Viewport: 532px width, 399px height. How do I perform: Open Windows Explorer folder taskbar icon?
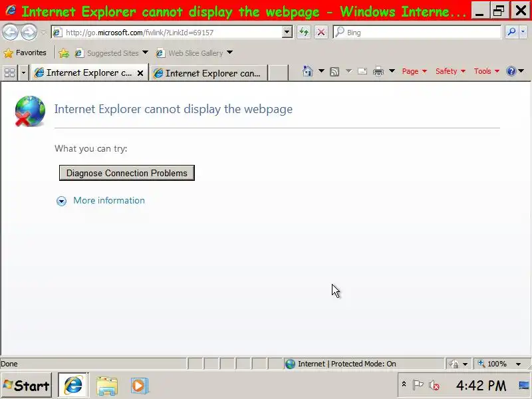pos(107,386)
